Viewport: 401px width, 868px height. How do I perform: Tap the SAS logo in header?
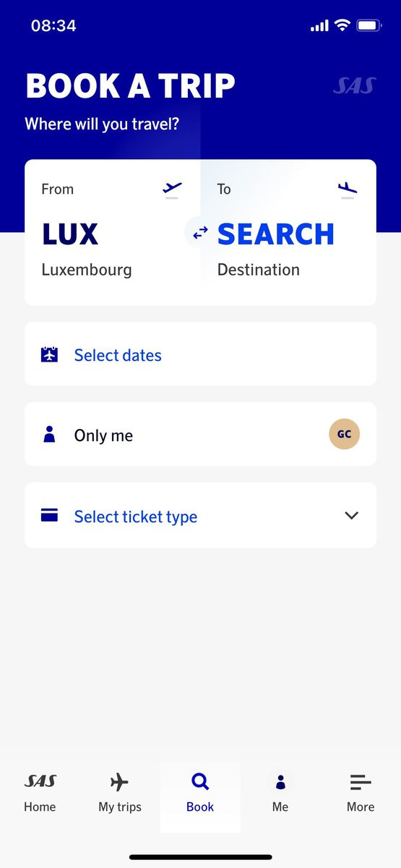coord(354,86)
